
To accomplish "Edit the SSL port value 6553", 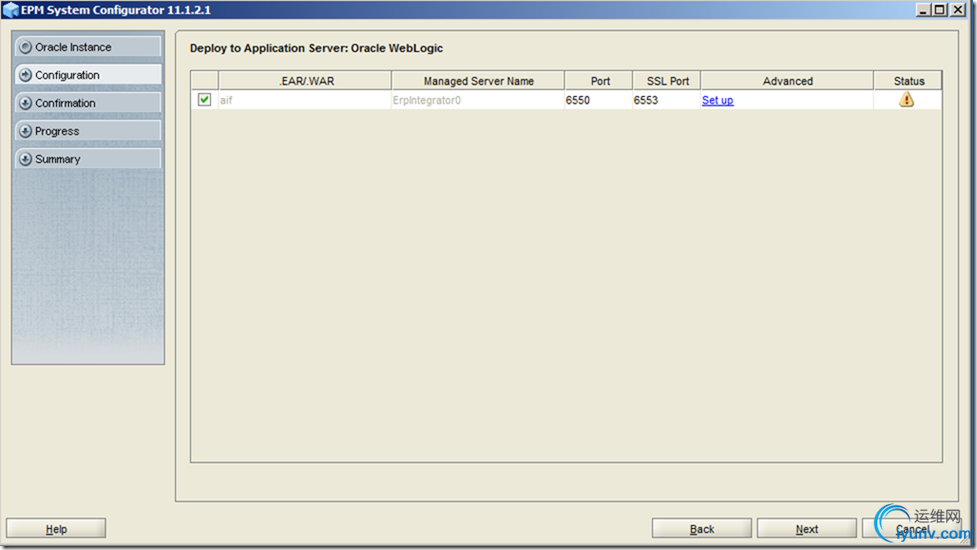I will (667, 100).
